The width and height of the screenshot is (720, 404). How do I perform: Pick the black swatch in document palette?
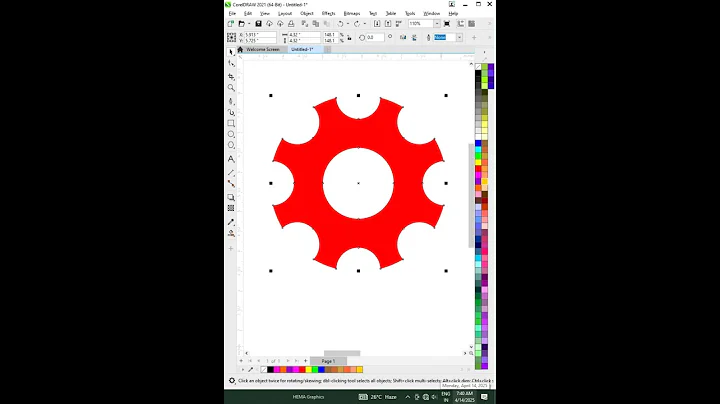(x=270, y=370)
